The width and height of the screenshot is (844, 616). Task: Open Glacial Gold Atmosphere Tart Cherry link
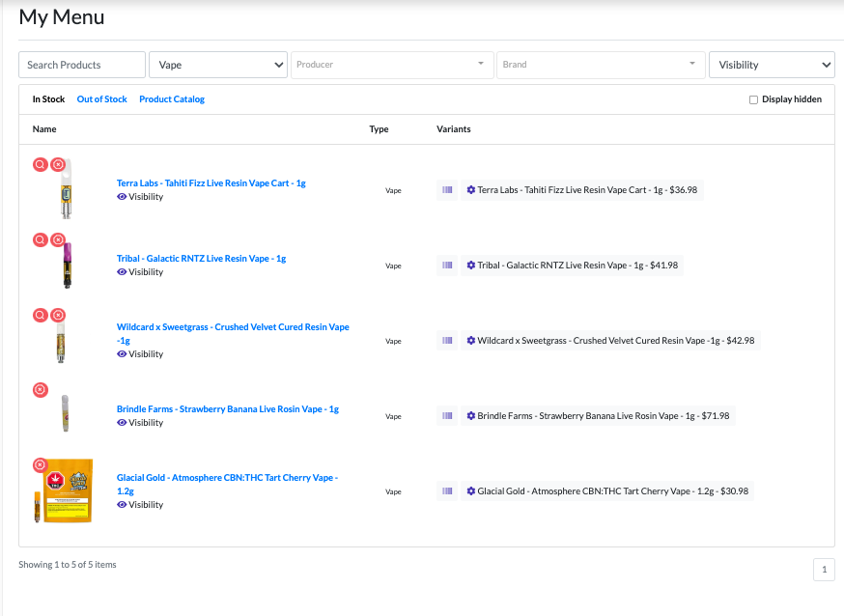[x=227, y=484]
